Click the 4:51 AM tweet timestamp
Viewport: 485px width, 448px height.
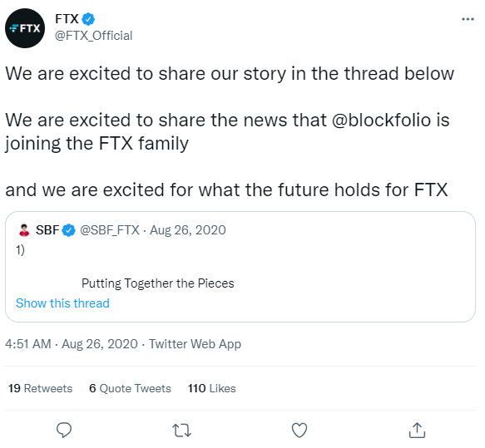pos(28,344)
